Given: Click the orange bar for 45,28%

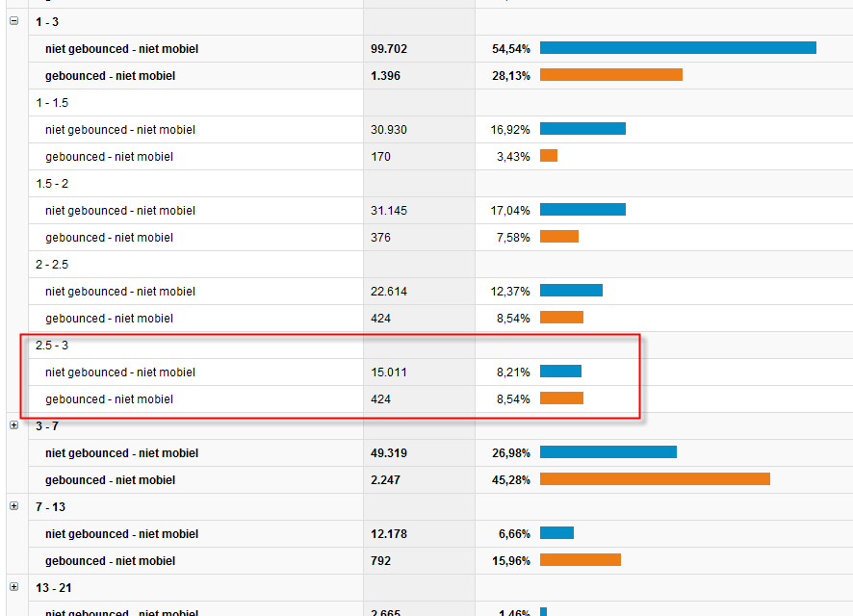Looking at the screenshot, I should pyautogui.click(x=655, y=479).
